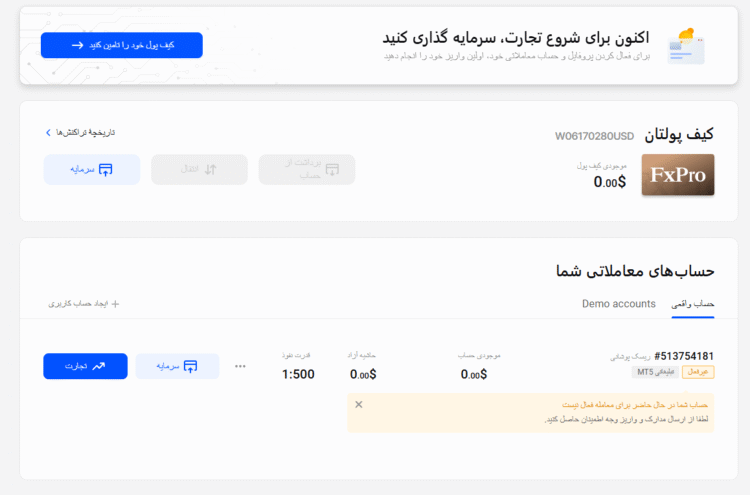Click the MT5 platform badge
This screenshot has height=495, width=750.
coord(655,372)
